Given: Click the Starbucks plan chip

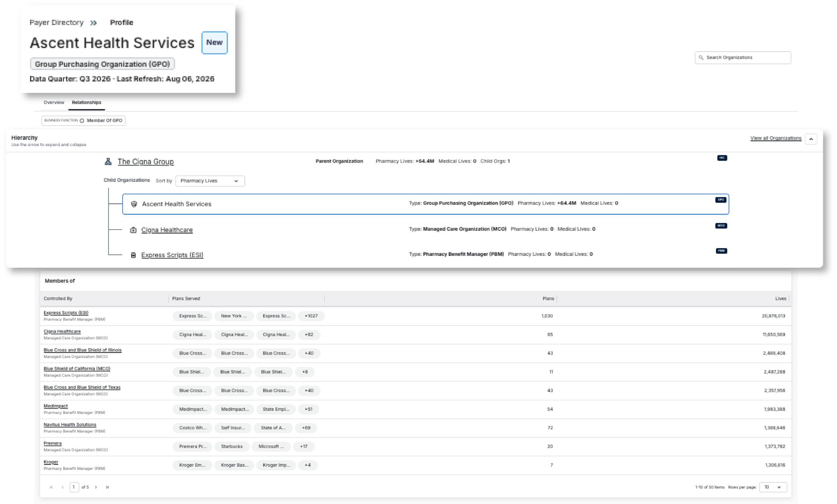Looking at the screenshot, I should (x=232, y=446).
